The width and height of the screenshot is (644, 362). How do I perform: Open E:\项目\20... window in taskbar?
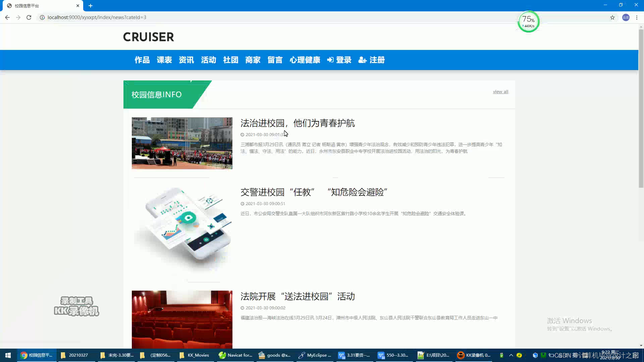[434, 355]
